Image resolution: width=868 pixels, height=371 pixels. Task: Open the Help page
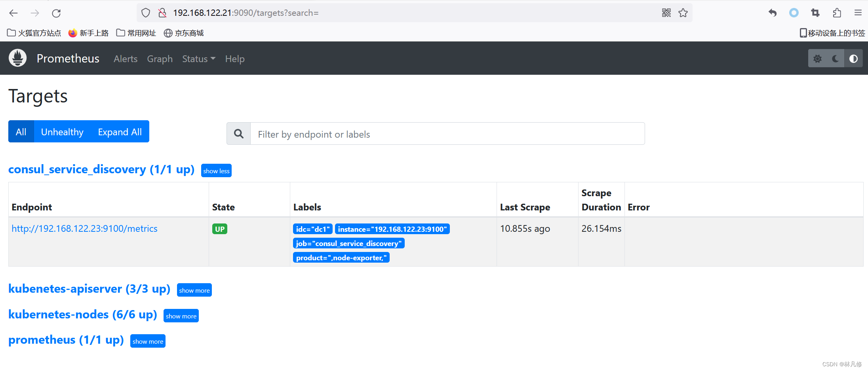tap(235, 59)
